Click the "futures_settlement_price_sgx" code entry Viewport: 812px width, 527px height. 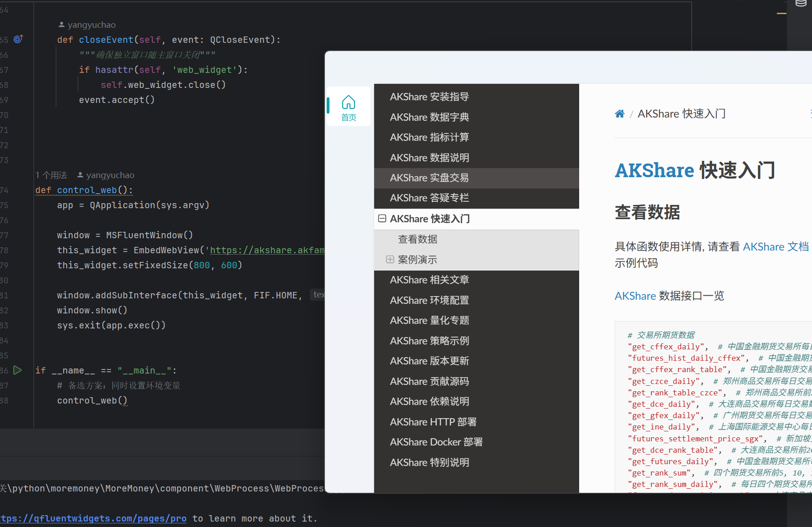coord(695,439)
